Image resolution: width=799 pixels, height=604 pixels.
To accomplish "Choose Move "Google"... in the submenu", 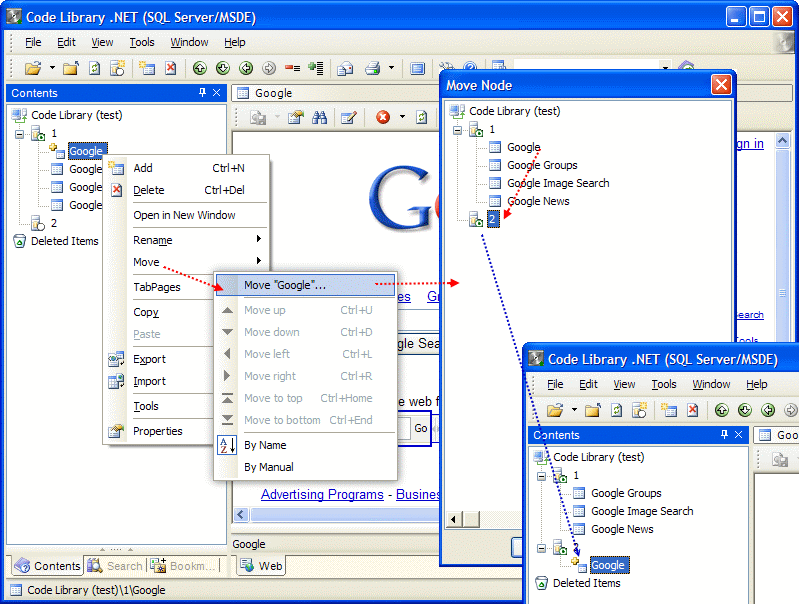I will coord(305,285).
